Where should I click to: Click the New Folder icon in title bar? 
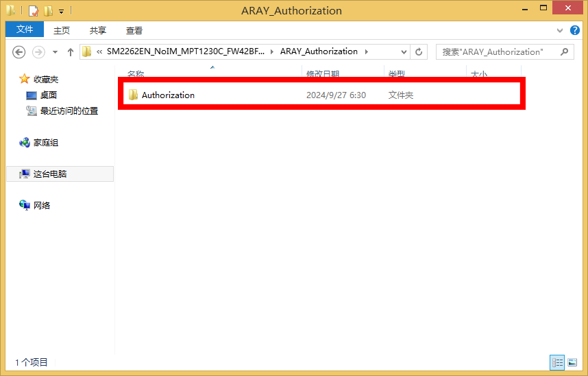48,11
